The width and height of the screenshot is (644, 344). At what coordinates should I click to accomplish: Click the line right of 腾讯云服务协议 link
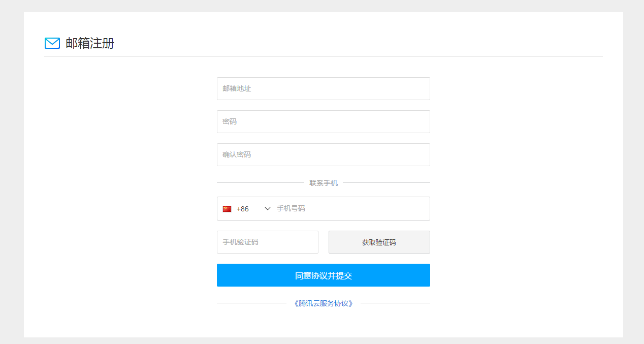coord(395,303)
